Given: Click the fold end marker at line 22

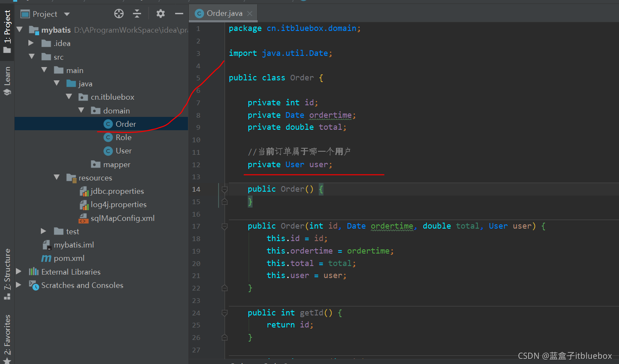Looking at the screenshot, I should tap(224, 288).
